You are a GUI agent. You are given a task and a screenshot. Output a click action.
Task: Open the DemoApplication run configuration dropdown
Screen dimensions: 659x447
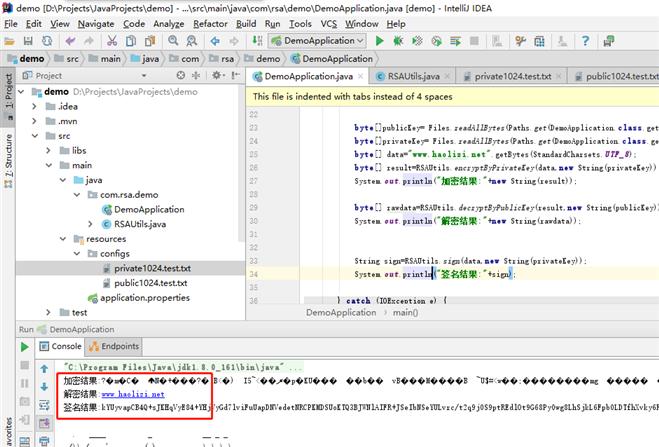tap(317, 41)
